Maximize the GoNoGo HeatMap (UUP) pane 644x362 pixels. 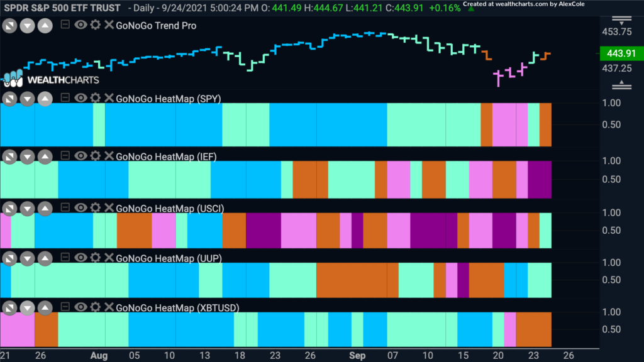[10, 258]
